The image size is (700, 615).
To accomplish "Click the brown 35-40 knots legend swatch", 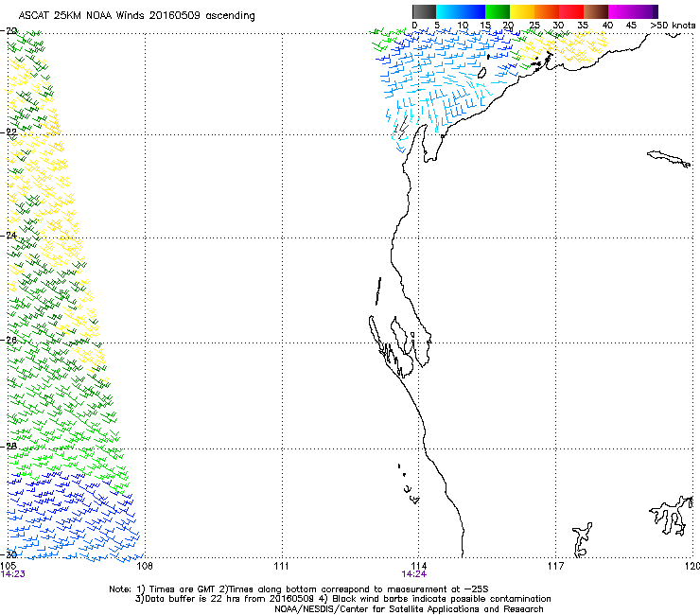I will [596, 11].
